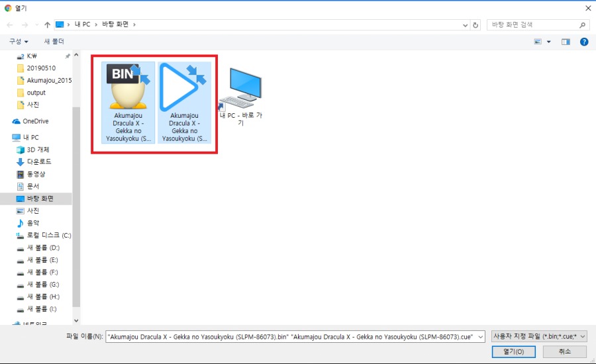Screen dimensions: 596x364
Task: Change the view mode icon
Action: point(538,42)
